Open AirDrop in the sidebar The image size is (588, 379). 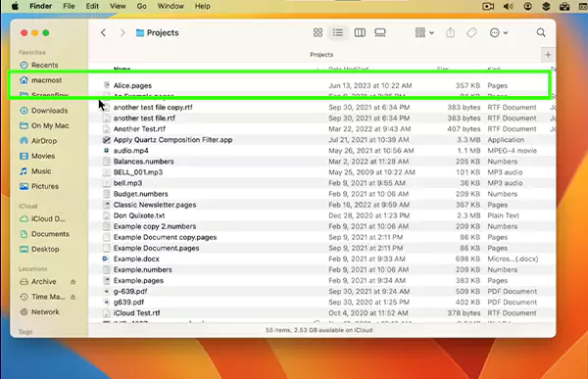click(38, 141)
